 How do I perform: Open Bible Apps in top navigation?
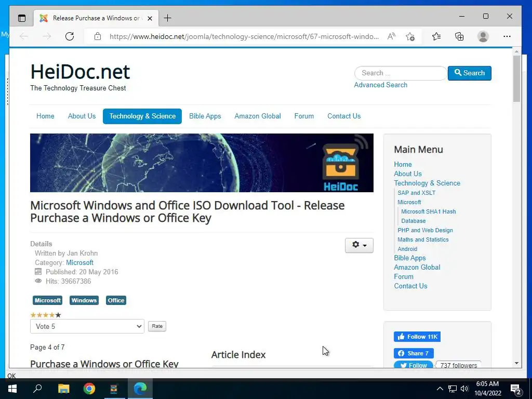(205, 116)
